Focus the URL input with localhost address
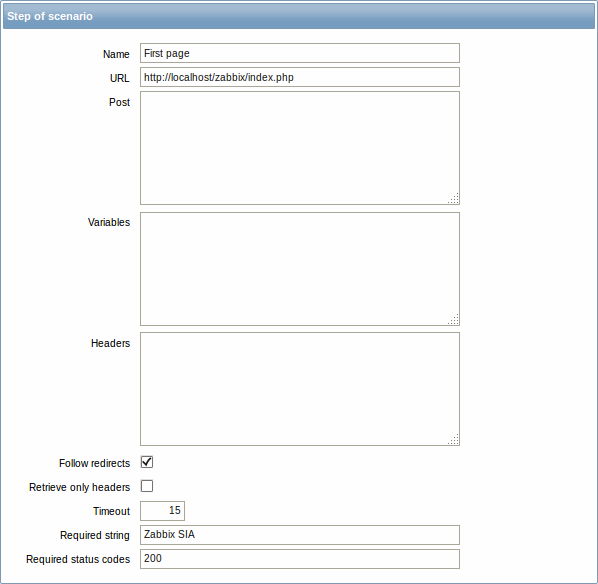The width and height of the screenshot is (598, 584). (300, 77)
